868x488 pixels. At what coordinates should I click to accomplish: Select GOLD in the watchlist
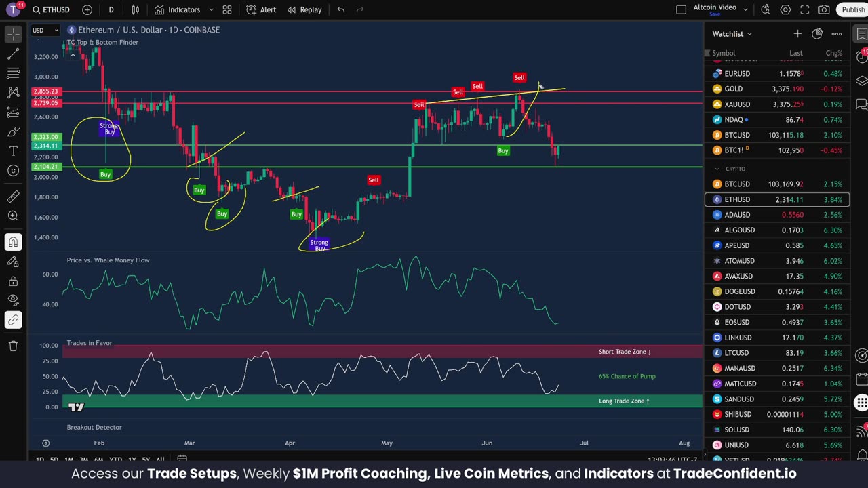pyautogui.click(x=777, y=89)
